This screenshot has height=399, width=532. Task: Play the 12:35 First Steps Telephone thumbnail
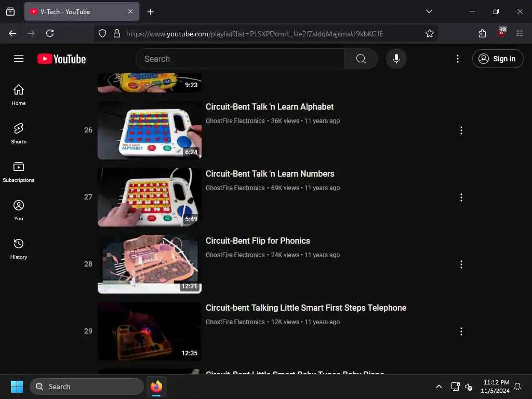pyautogui.click(x=149, y=331)
